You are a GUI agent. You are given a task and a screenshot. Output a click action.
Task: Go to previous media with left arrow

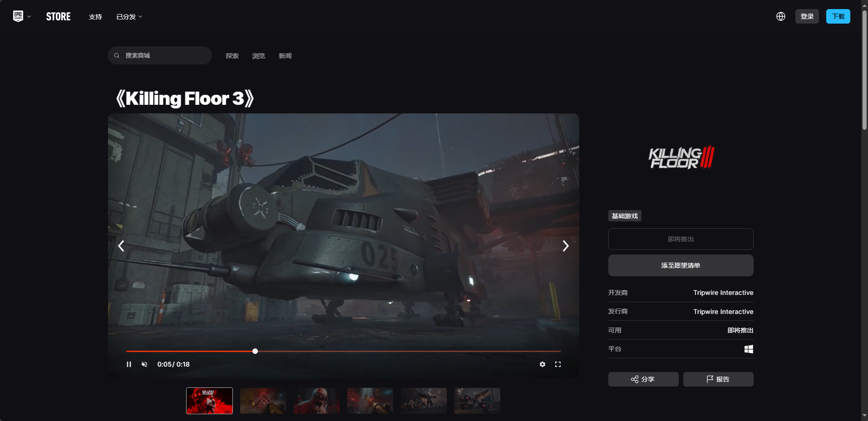[x=121, y=246]
